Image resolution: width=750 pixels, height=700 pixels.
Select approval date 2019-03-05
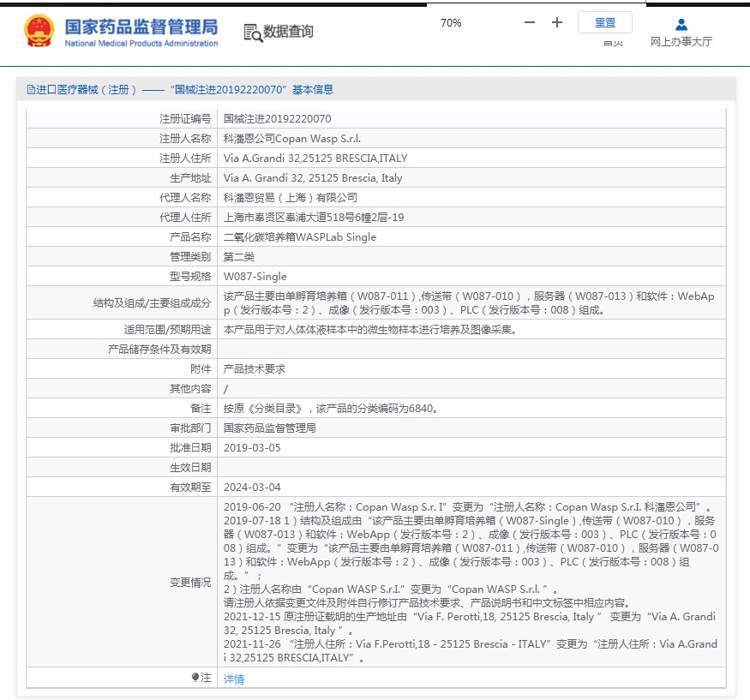(471, 447)
